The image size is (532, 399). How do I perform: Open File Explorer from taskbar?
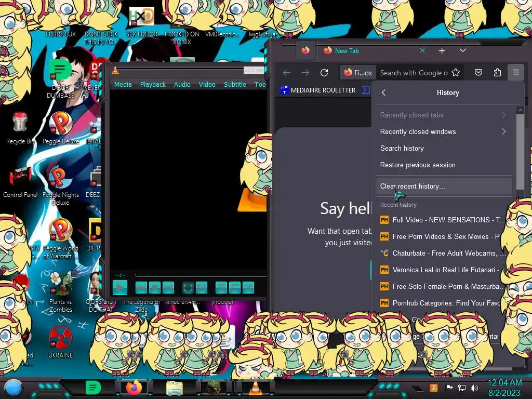pos(175,388)
